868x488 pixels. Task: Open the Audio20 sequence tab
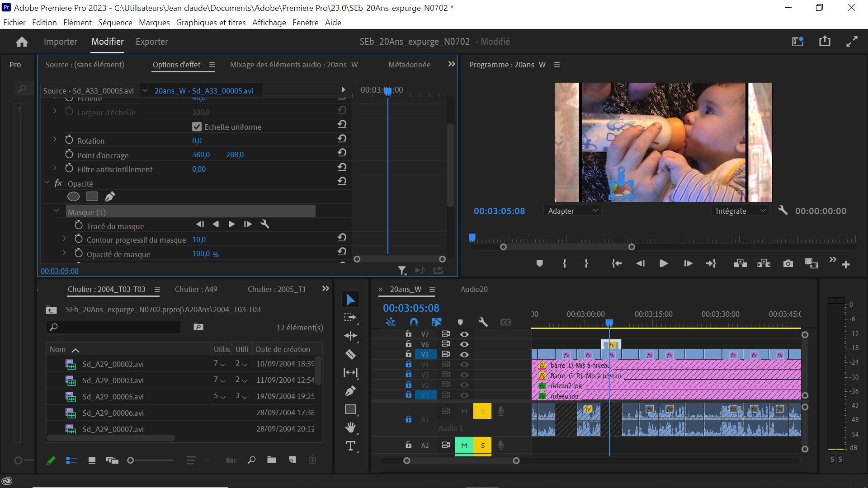pos(474,289)
